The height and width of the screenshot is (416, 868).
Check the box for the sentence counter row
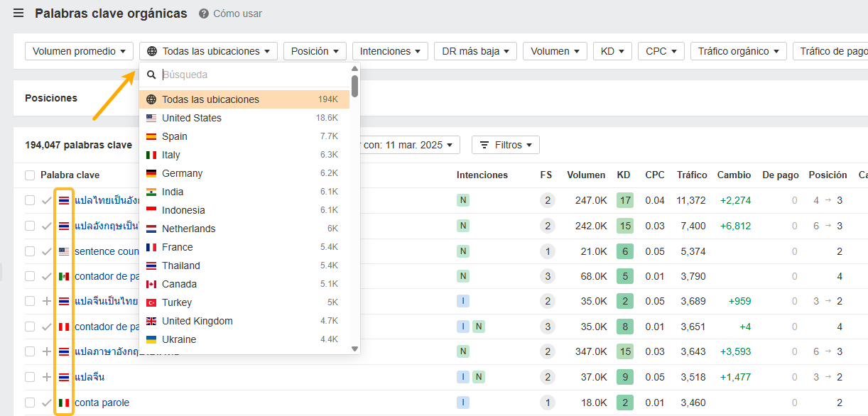30,251
